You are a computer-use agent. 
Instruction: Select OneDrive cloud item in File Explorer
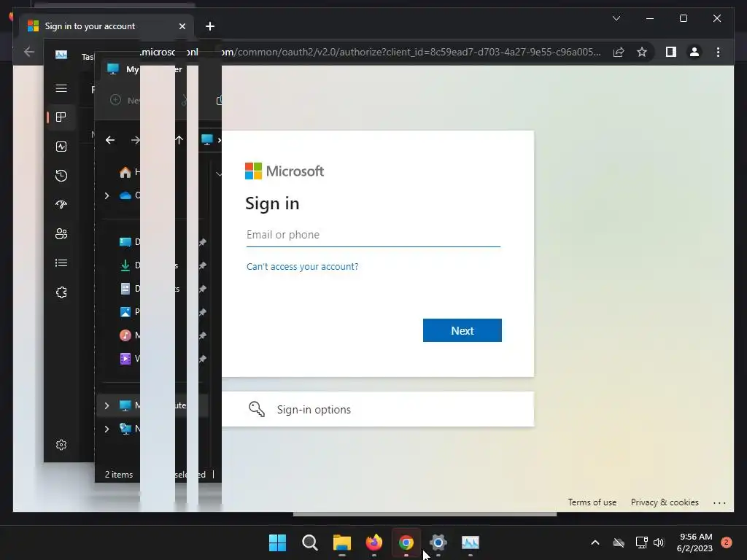(x=125, y=195)
